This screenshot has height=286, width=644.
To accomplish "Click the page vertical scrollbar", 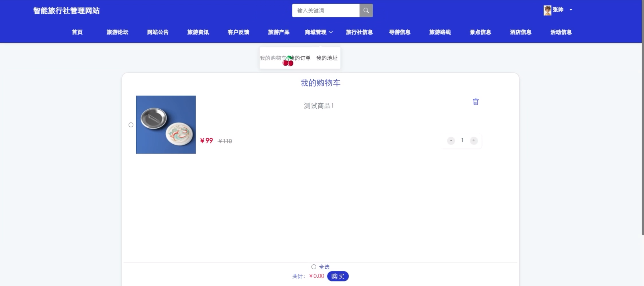I will click(643, 118).
